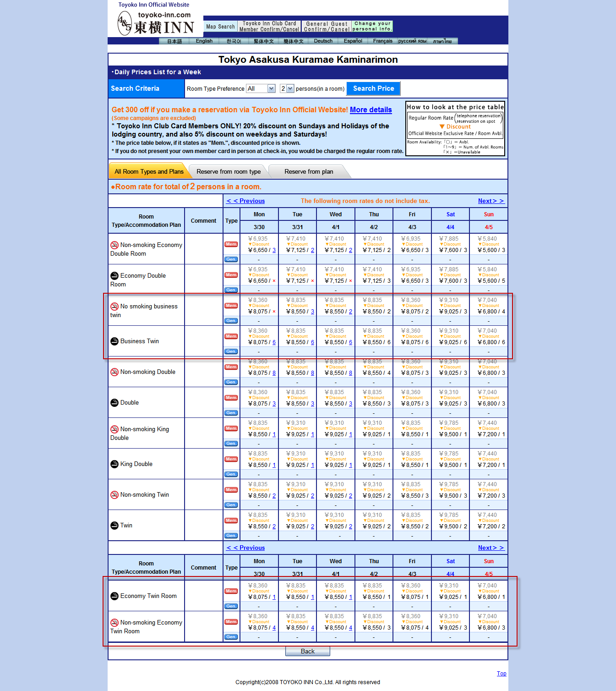The height and width of the screenshot is (691, 616).
Task: Click the lower Previous week link
Action: tap(245, 548)
